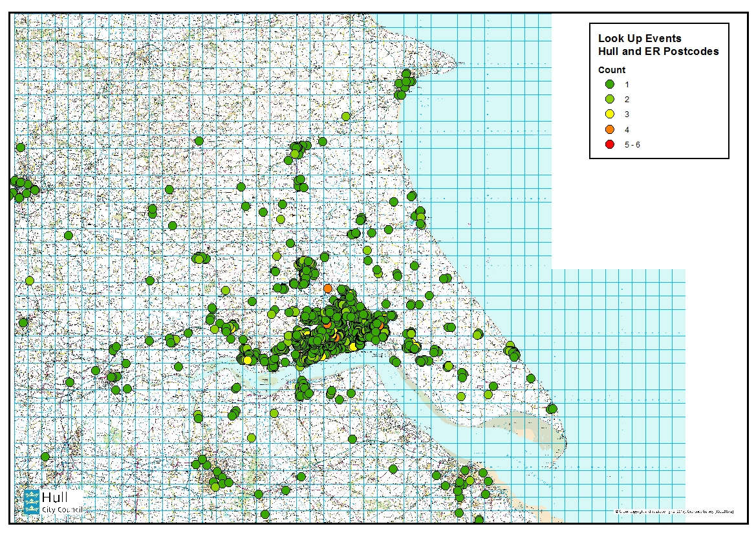The height and width of the screenshot is (535, 756).
Task: Click the "5 - 6" legend label text
Action: pos(632,145)
